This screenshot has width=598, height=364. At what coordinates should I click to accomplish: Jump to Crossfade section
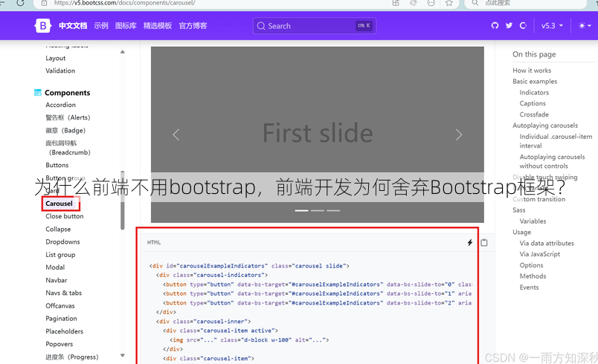534,114
